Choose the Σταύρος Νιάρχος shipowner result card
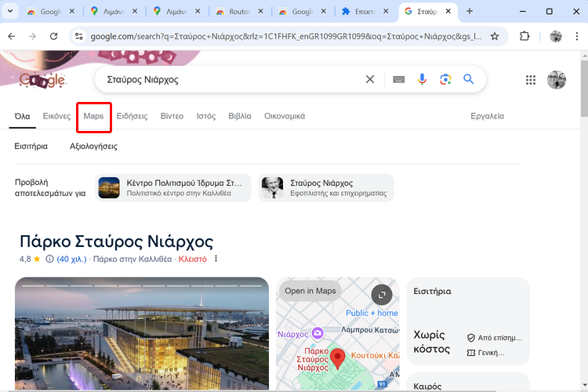This screenshot has width=588, height=392. tap(326, 187)
